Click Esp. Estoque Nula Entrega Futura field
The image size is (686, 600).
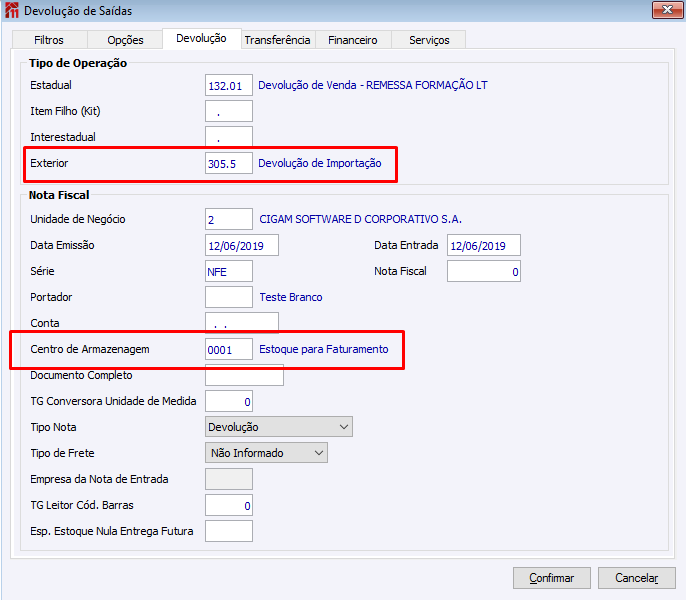[x=229, y=531]
